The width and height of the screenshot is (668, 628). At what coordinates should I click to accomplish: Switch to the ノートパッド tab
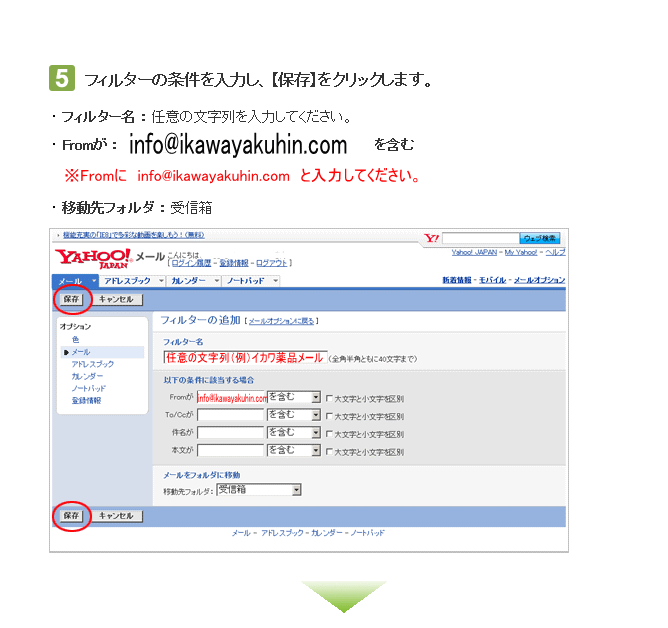pyautogui.click(x=246, y=281)
